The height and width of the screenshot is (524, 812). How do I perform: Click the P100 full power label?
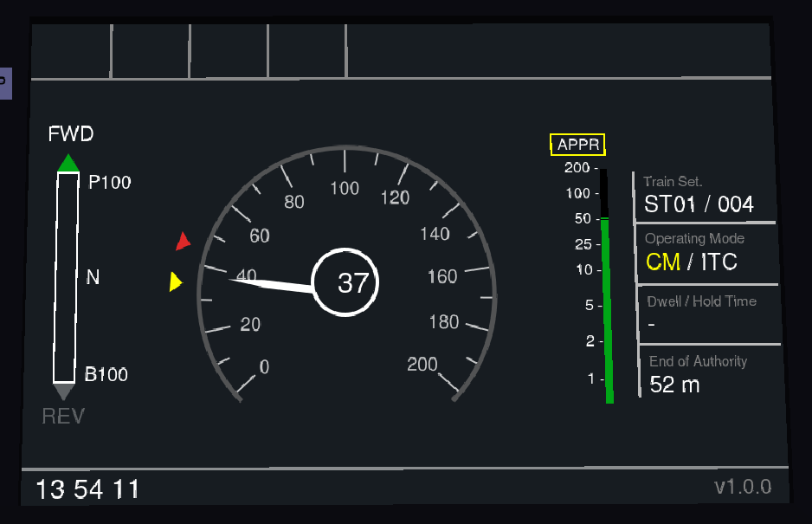(110, 183)
